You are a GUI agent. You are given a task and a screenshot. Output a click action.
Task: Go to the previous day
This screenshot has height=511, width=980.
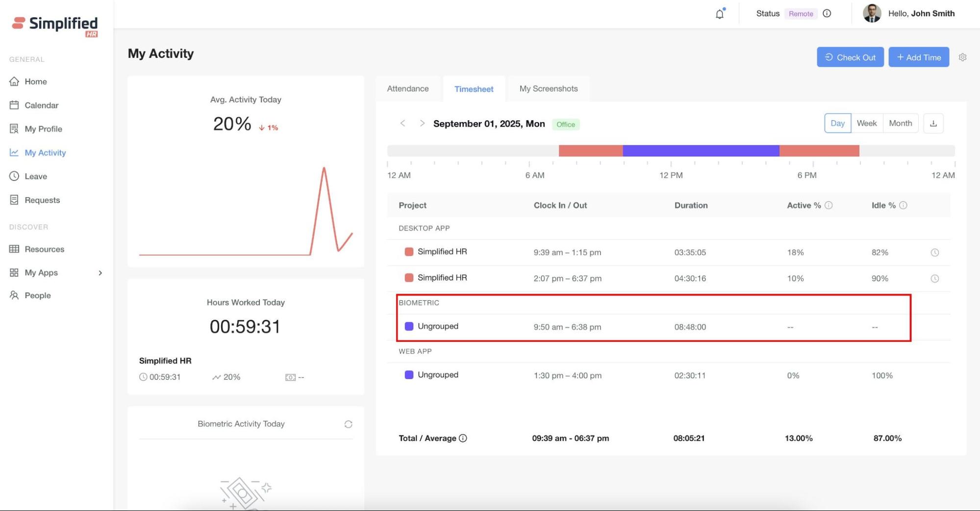click(402, 124)
